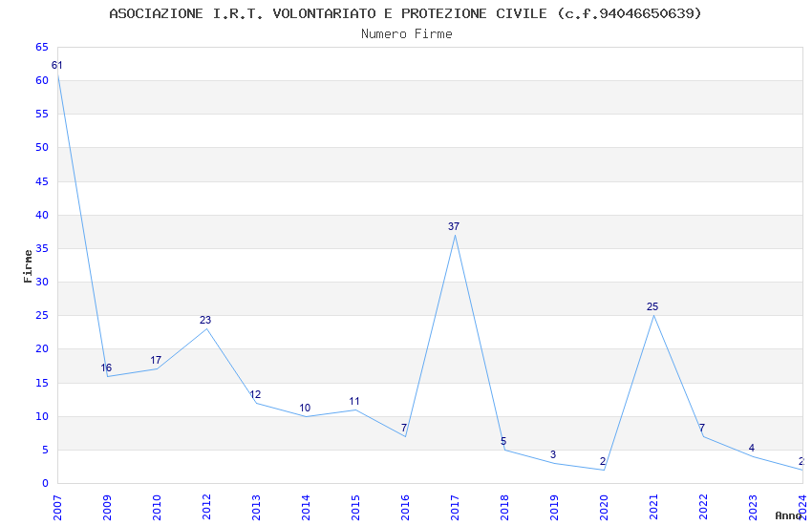
Task: Click the peak data value 37 for 2017
Action: [x=454, y=226]
